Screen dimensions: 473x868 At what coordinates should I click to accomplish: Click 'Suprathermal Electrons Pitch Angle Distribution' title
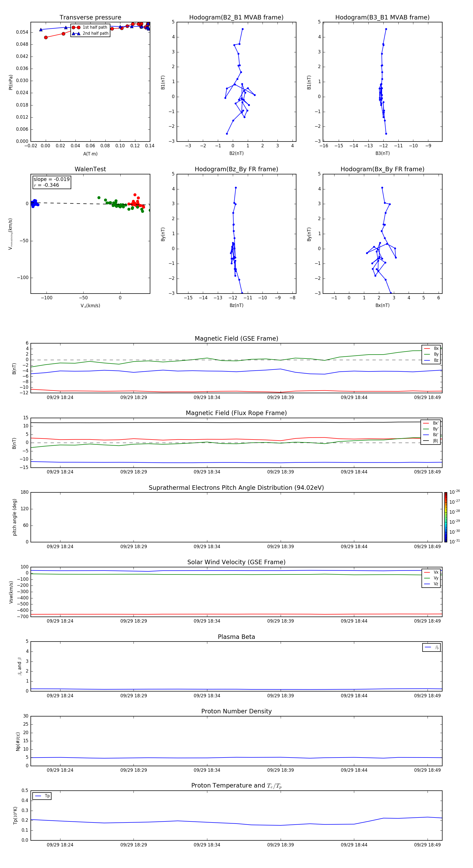pyautogui.click(x=236, y=488)
